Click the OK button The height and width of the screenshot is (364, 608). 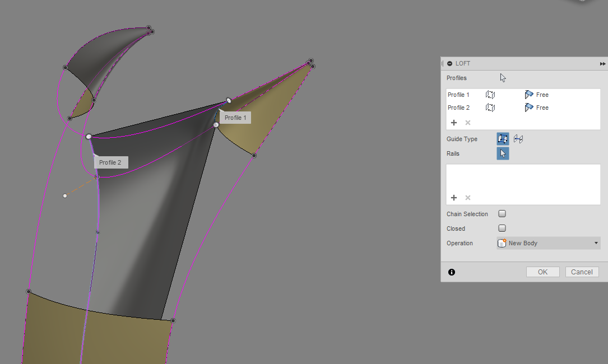tap(543, 272)
